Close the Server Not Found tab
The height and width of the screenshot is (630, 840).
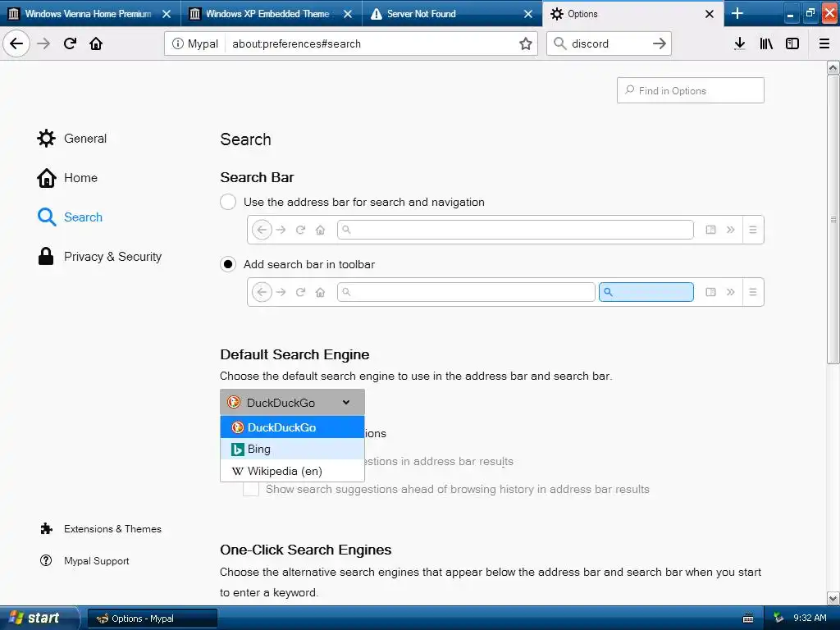pos(528,14)
